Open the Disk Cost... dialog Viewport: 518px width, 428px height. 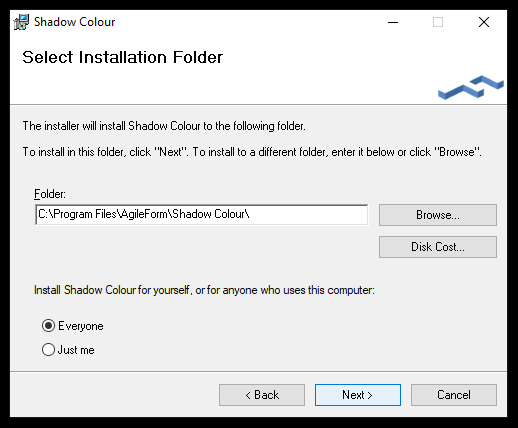[438, 247]
